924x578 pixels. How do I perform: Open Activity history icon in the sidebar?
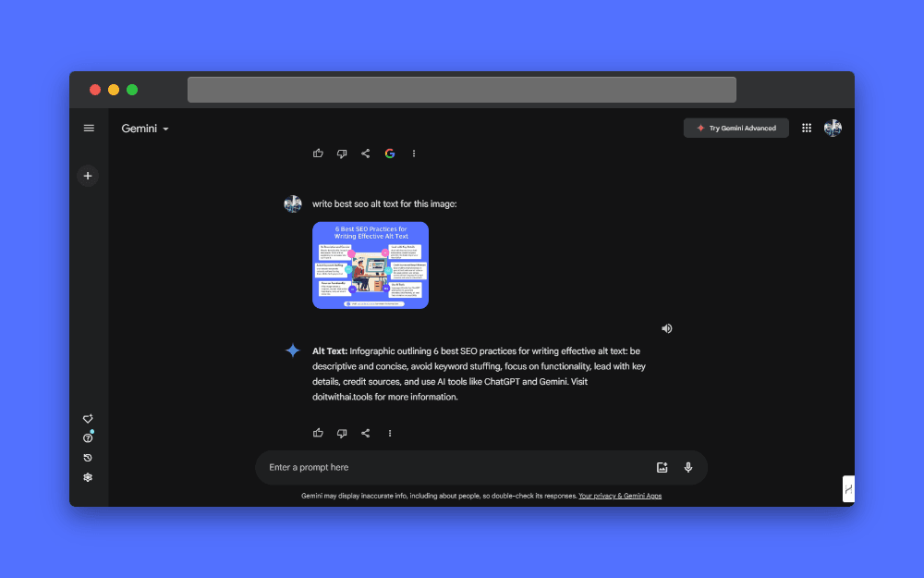(88, 458)
